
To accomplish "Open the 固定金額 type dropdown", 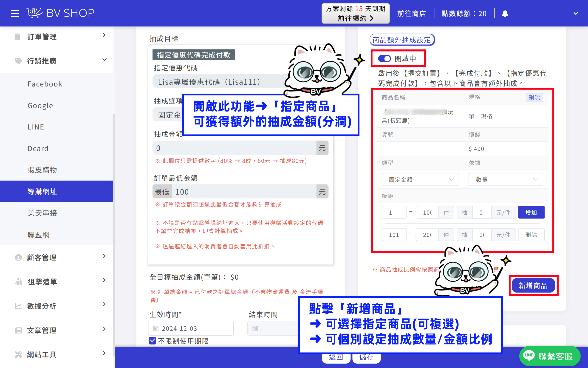I will click(x=420, y=179).
